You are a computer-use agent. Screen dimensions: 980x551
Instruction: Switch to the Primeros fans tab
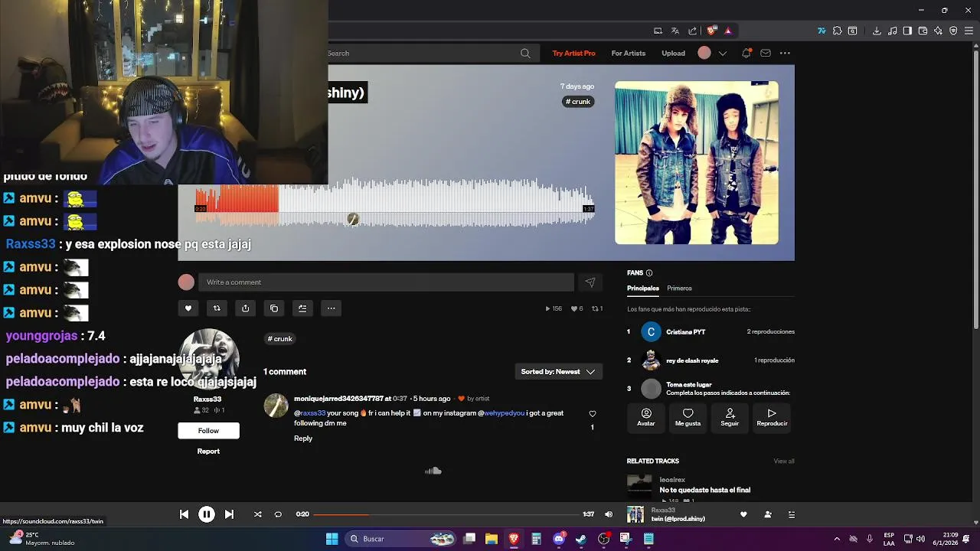point(679,289)
